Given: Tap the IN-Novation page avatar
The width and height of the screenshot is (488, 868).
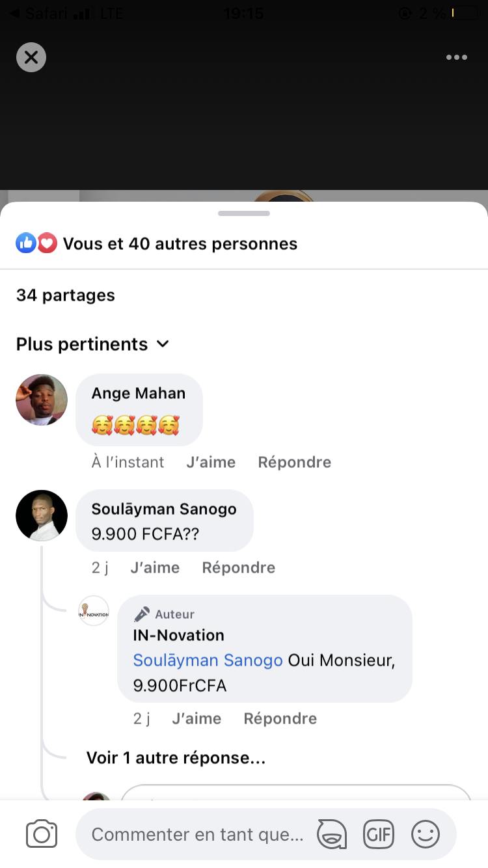Looking at the screenshot, I should click(x=94, y=611).
